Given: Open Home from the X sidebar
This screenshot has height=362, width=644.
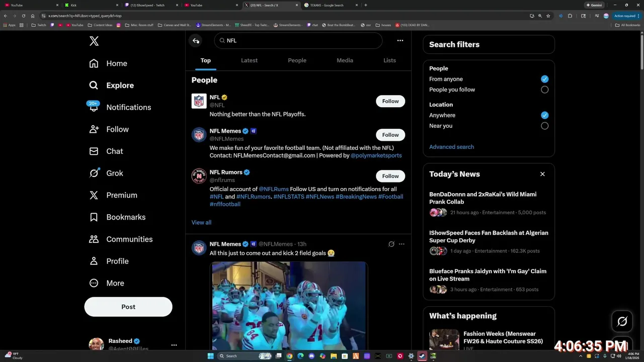Looking at the screenshot, I should pos(109,63).
